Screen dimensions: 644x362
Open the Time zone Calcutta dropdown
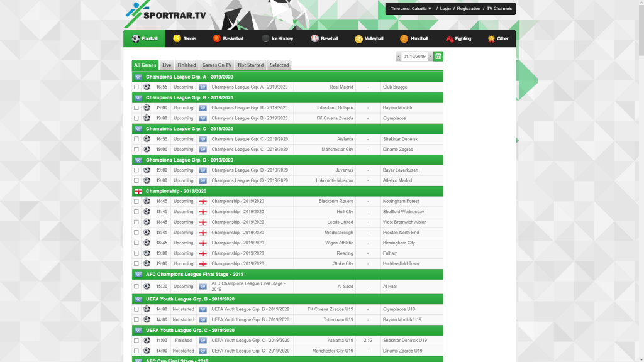point(411,9)
